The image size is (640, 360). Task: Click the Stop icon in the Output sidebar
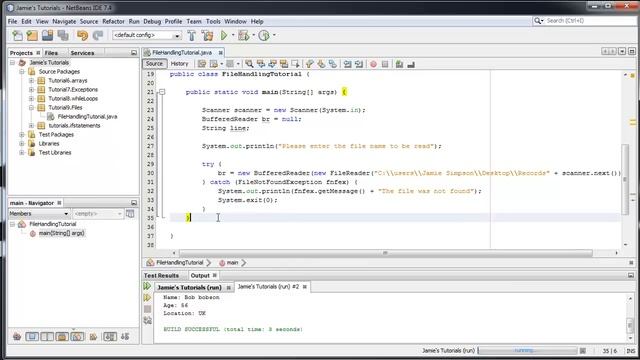pos(147,309)
